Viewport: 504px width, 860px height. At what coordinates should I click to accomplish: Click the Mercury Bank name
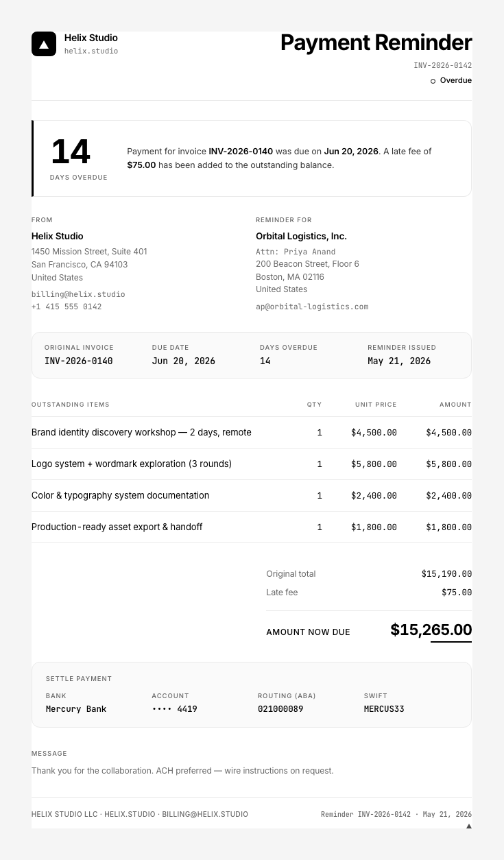point(76,709)
